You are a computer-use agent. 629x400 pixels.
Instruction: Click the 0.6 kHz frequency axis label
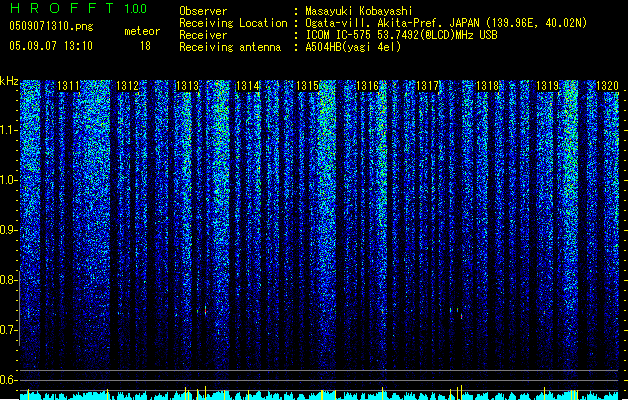click(x=8, y=380)
